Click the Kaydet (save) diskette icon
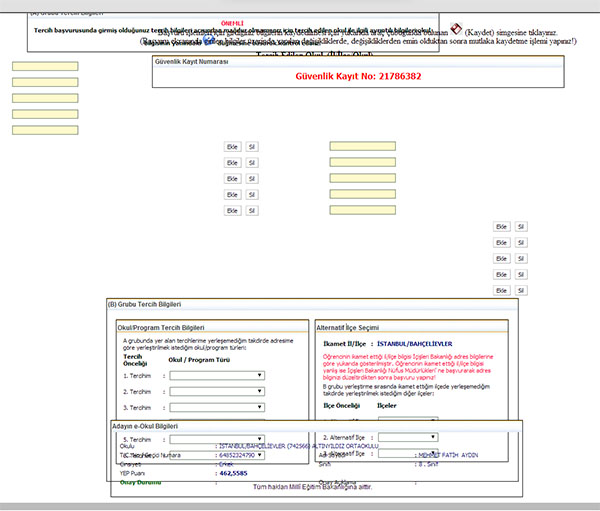Screen dimensions: 600x511 (456, 29)
